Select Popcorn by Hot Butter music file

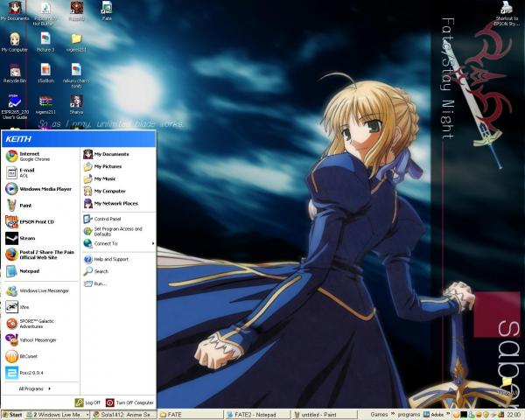point(45,14)
